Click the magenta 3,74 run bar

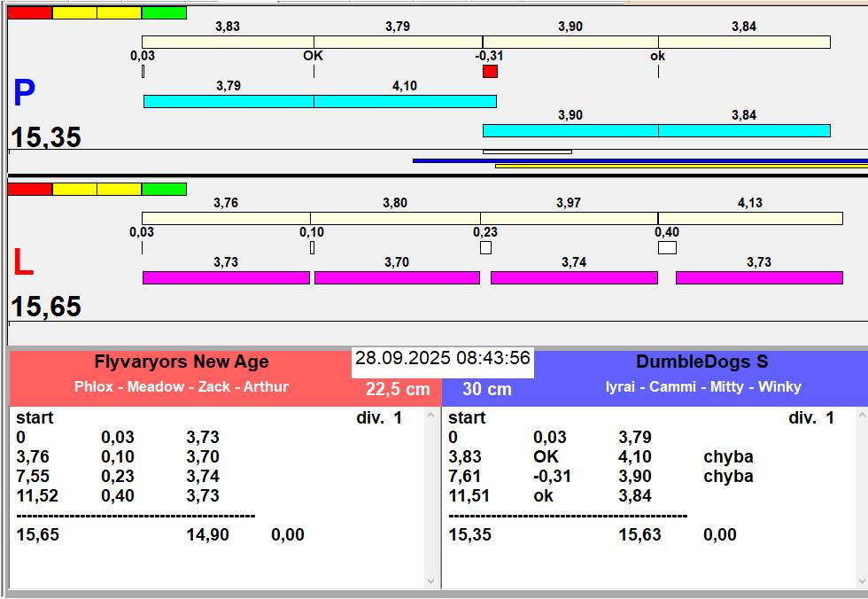574,278
